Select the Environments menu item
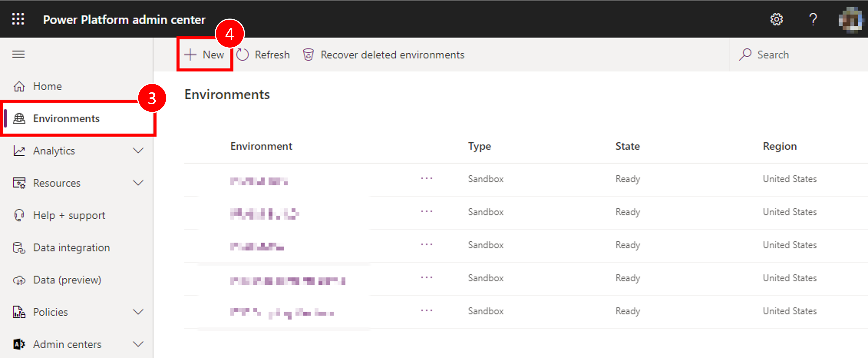This screenshot has height=358, width=868. tap(67, 118)
